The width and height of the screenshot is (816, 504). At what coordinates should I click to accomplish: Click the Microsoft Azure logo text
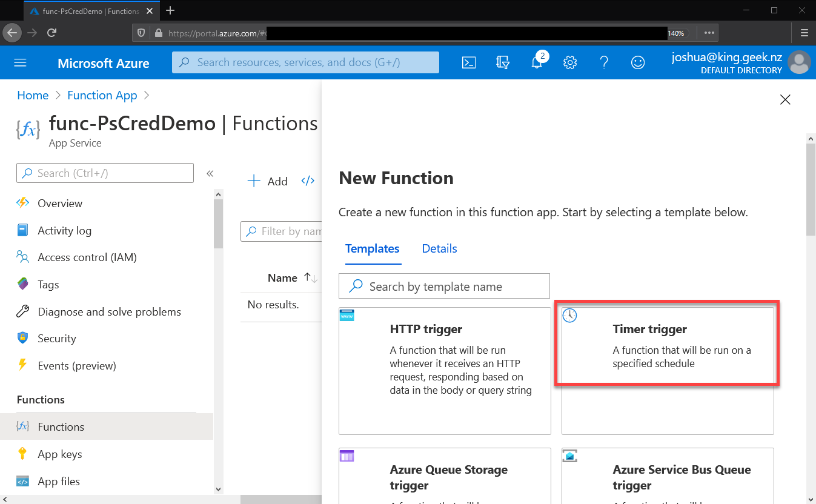tap(103, 63)
